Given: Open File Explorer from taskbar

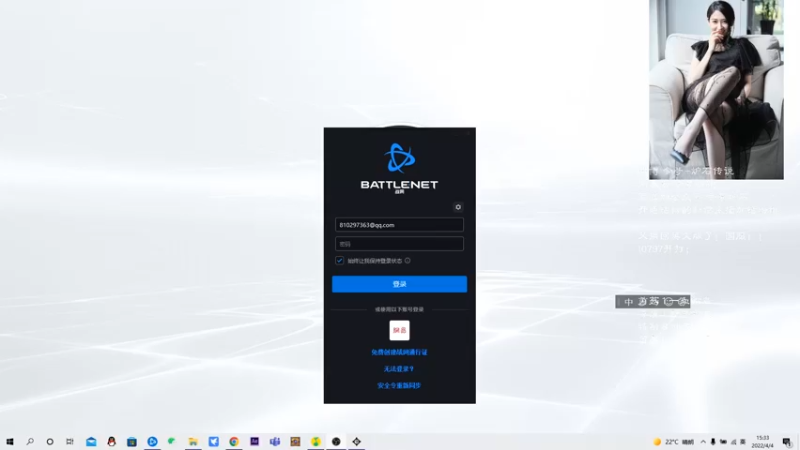Looking at the screenshot, I should [193, 441].
